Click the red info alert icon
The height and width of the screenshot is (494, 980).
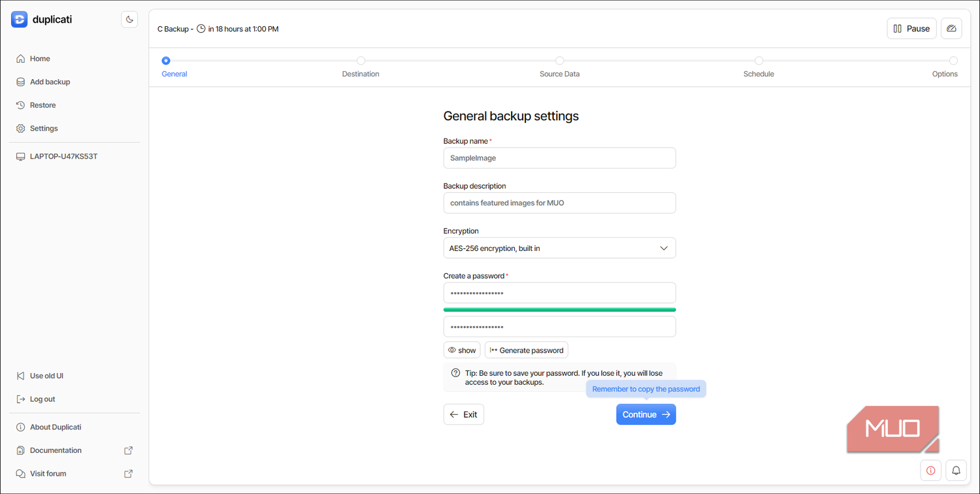930,470
